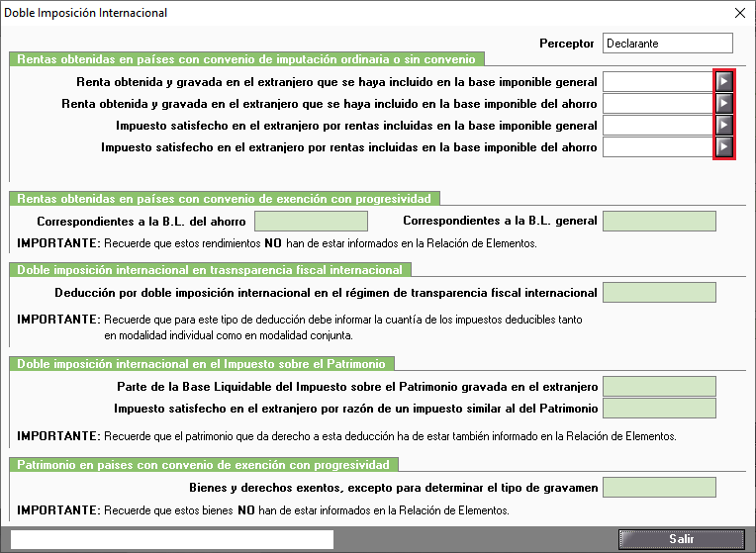Close the Doble Imposición Internacional window
The image size is (756, 553).
739,13
